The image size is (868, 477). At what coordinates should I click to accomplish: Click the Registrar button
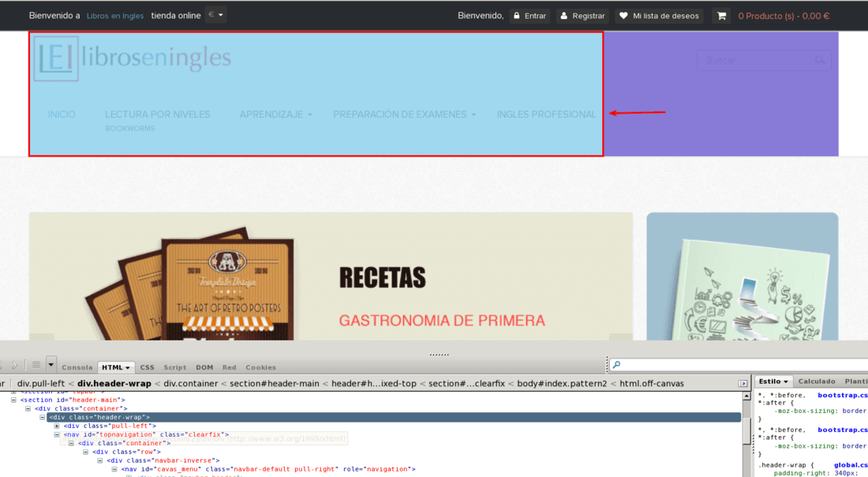pyautogui.click(x=583, y=16)
